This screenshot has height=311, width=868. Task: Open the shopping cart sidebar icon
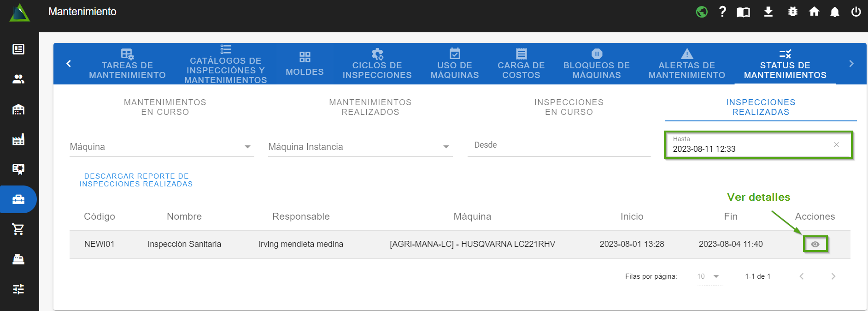coord(18,229)
